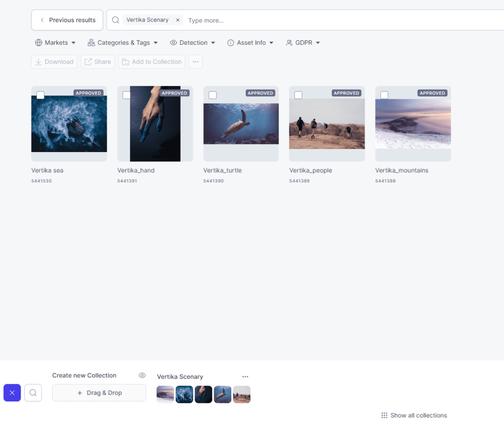504x424 pixels.
Task: Check the Vertika_mountains asset checkbox
Action: pyautogui.click(x=384, y=95)
